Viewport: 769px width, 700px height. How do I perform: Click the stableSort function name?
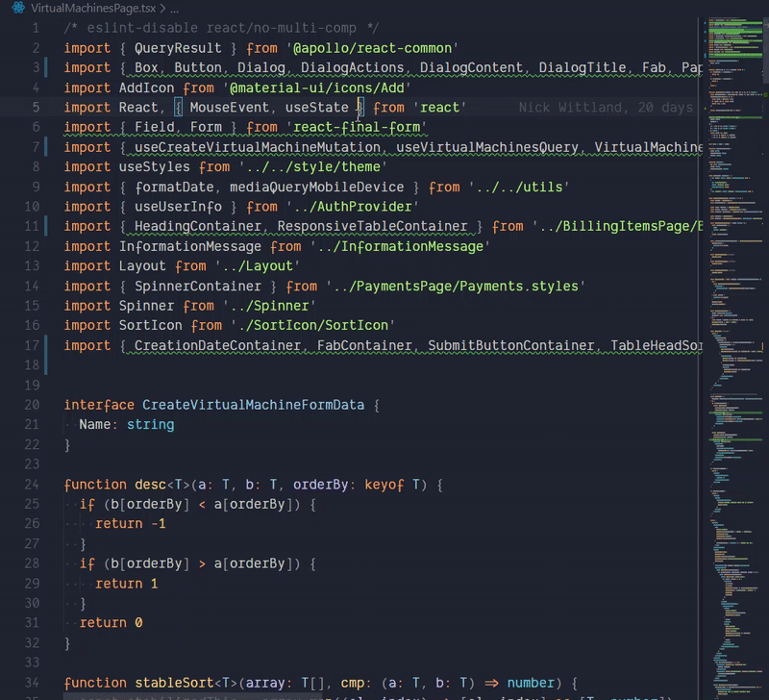coord(174,683)
